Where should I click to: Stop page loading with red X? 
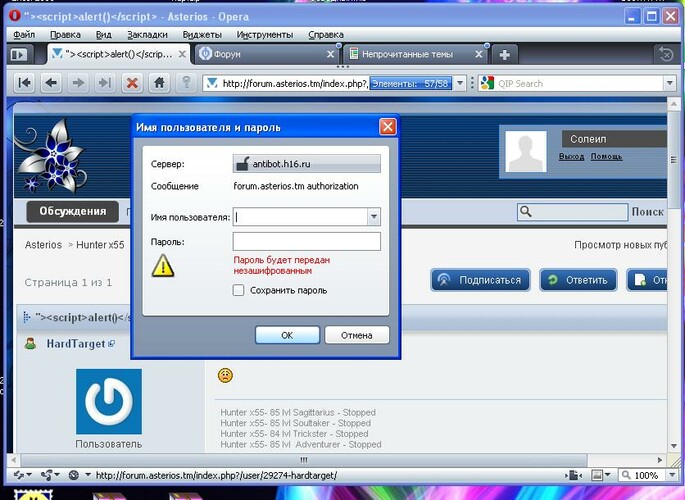click(x=132, y=83)
